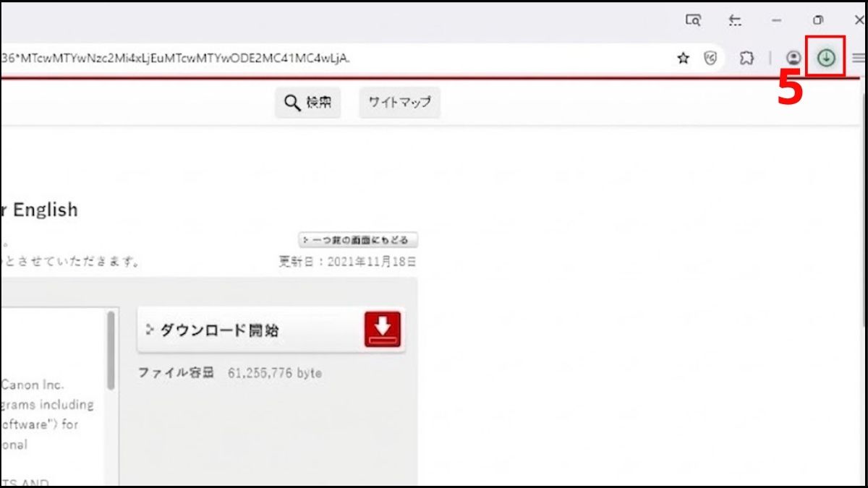Click the back-arrow icon in the title bar
868x488 pixels.
coord(735,20)
